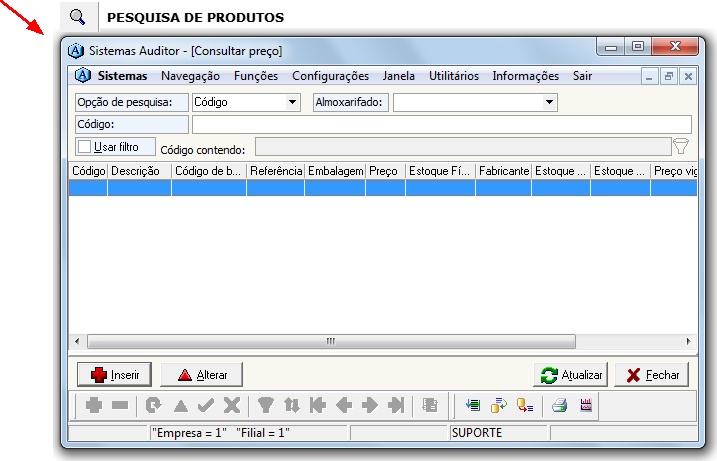Enable the Usar filtro checkbox
Image resolution: width=717 pixels, height=461 pixels.
[x=84, y=147]
